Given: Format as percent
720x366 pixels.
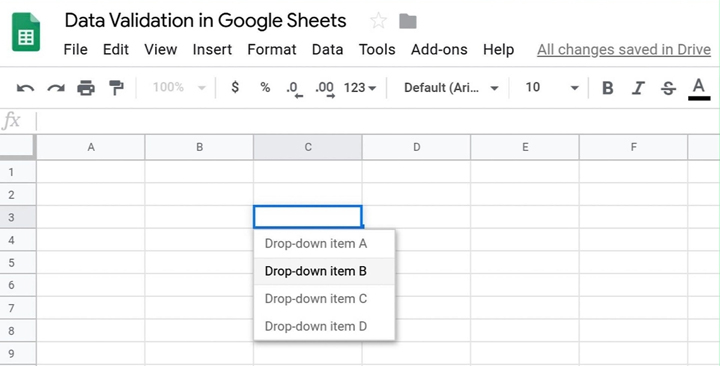Looking at the screenshot, I should click(265, 87).
